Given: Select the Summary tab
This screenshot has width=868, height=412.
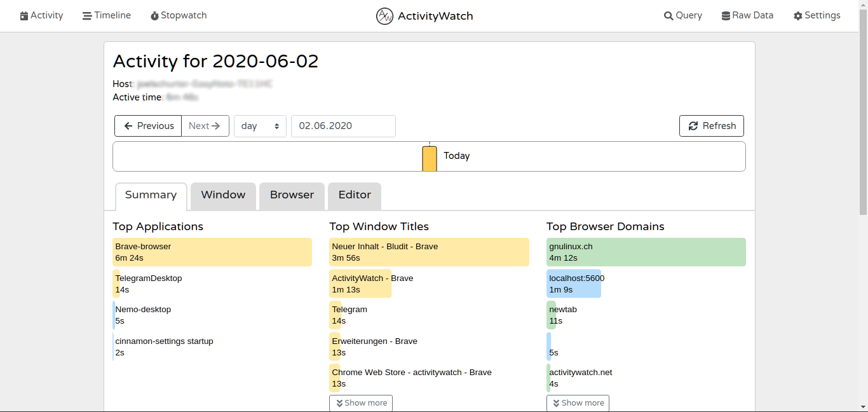Looking at the screenshot, I should click(x=151, y=196).
